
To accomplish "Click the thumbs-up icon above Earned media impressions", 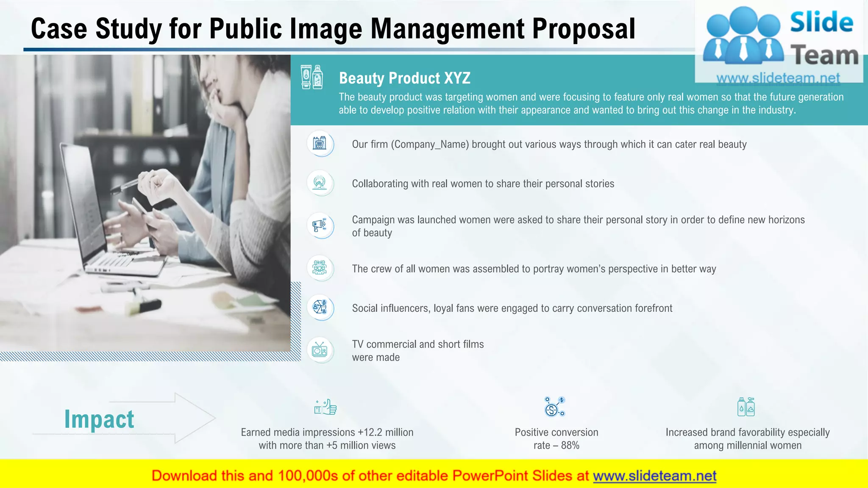I will click(325, 407).
